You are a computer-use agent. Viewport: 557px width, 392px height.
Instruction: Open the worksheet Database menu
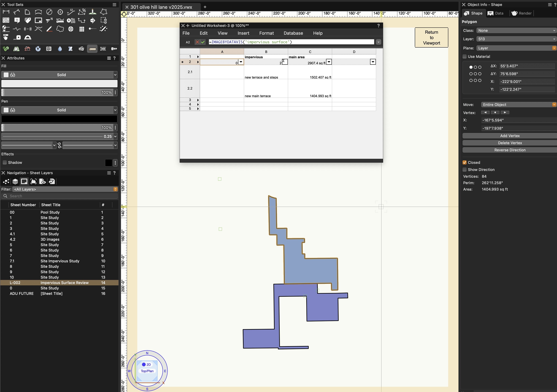tap(293, 33)
